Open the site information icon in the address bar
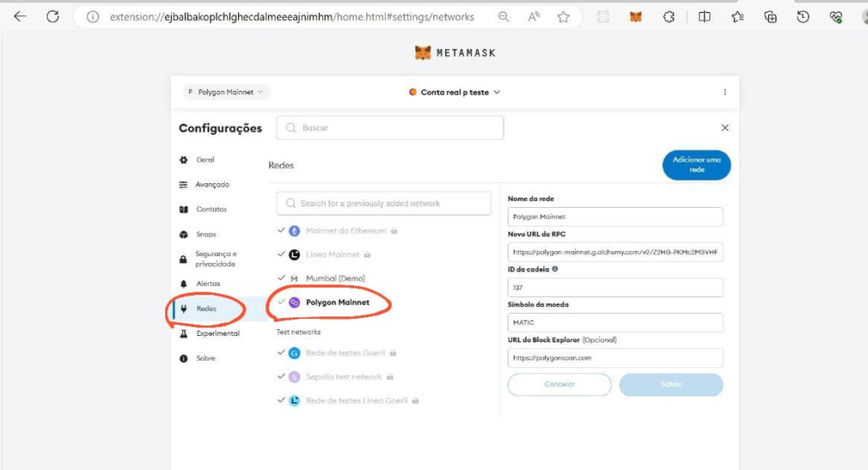 tap(93, 17)
